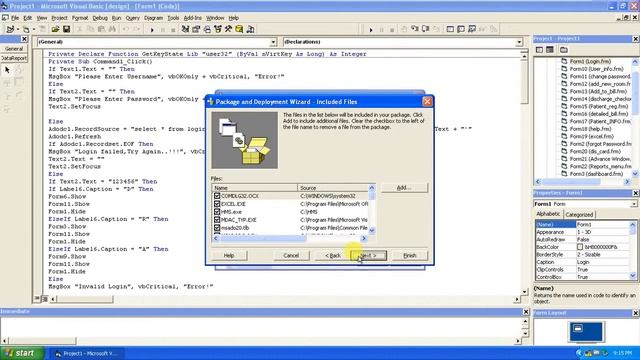Click the debug toolbar Start arrow

(x=371, y=29)
